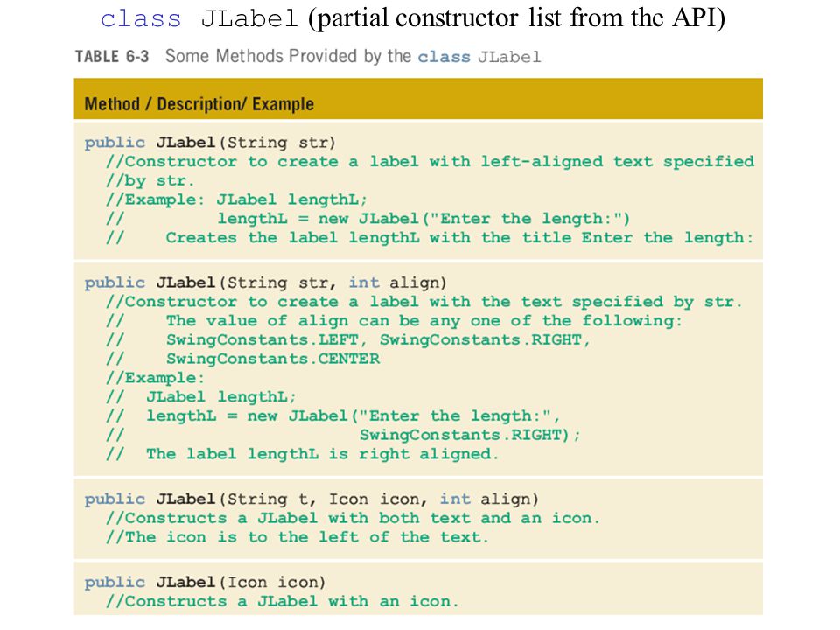Click the comment 'The label lengthL is right aligned.'

[x=322, y=454]
